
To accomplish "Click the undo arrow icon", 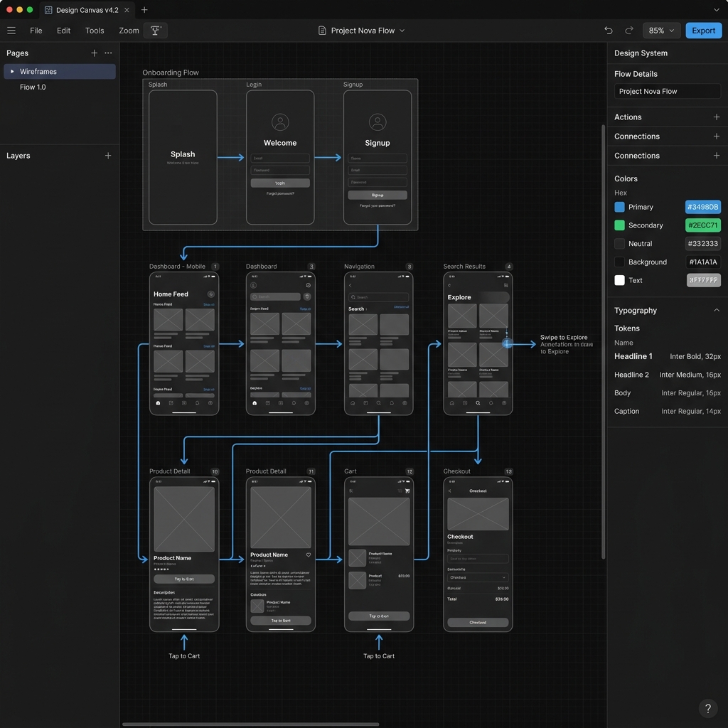I will (x=609, y=30).
